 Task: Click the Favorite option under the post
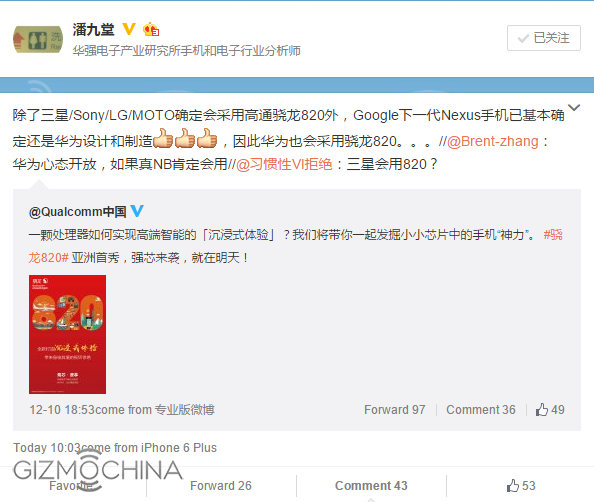pos(71,485)
